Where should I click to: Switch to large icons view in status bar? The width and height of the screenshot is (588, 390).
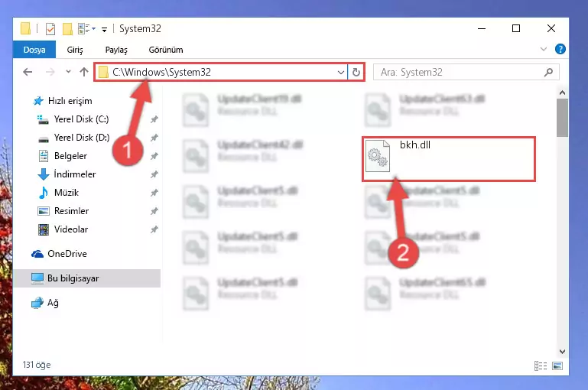point(557,366)
